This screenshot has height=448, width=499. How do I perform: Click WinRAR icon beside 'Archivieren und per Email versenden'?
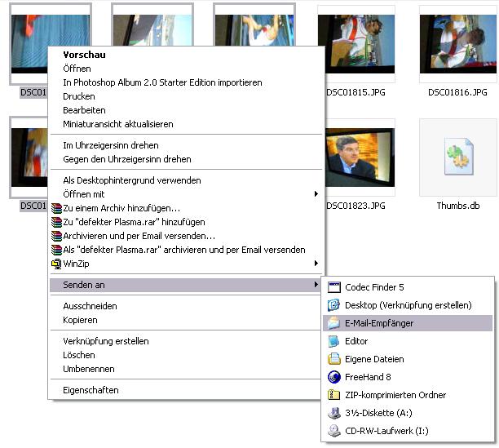tap(56, 236)
